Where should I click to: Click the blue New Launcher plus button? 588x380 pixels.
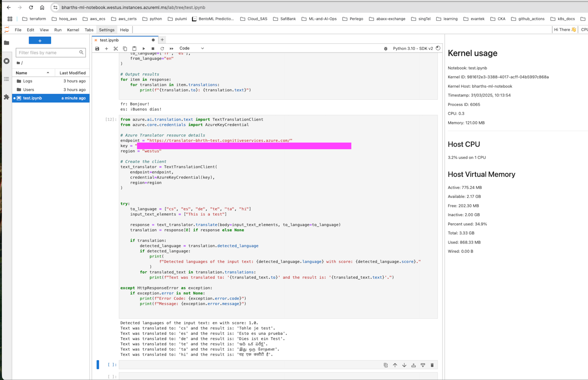[x=40, y=41]
